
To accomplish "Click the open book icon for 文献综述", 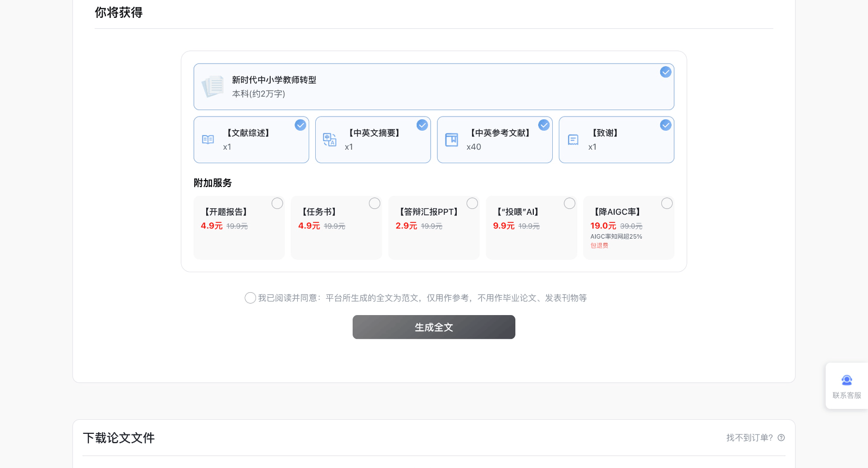I will [208, 140].
